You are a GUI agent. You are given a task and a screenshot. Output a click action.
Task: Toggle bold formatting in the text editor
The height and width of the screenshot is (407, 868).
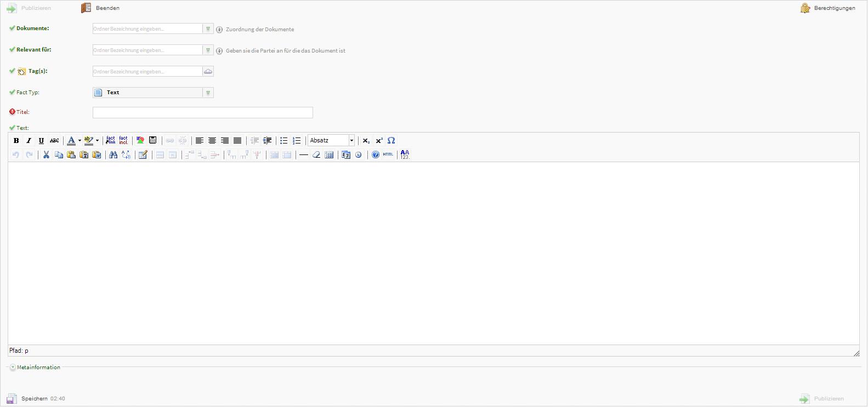pyautogui.click(x=16, y=141)
